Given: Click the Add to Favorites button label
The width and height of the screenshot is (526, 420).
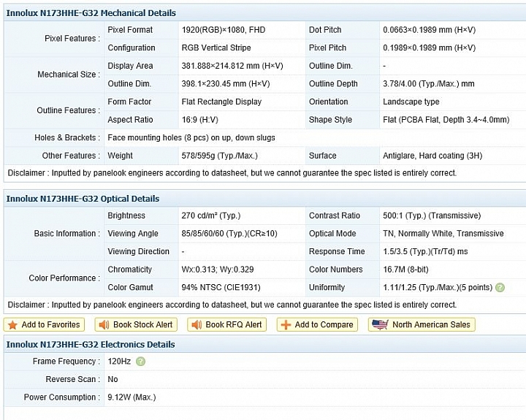Looking at the screenshot, I should tap(50, 325).
